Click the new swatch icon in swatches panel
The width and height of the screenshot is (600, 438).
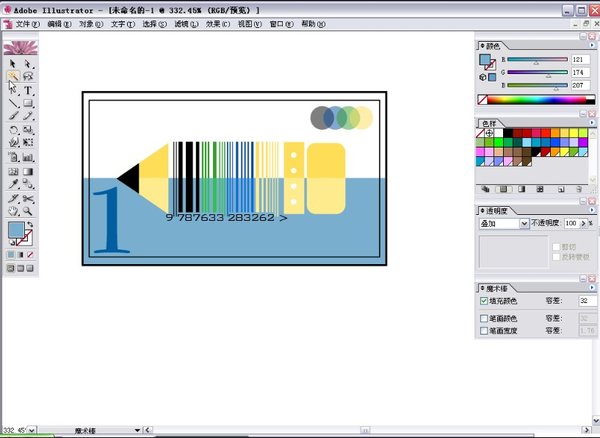click(561, 189)
